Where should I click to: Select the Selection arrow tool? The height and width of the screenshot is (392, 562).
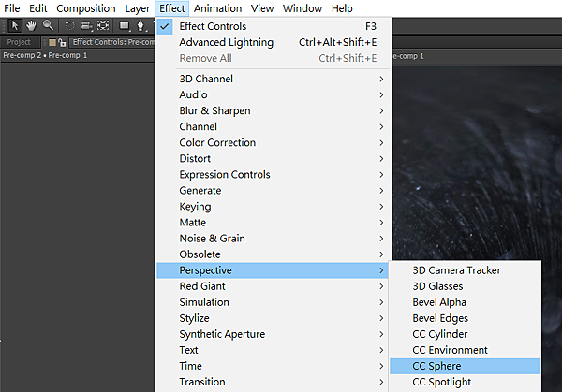coord(15,25)
